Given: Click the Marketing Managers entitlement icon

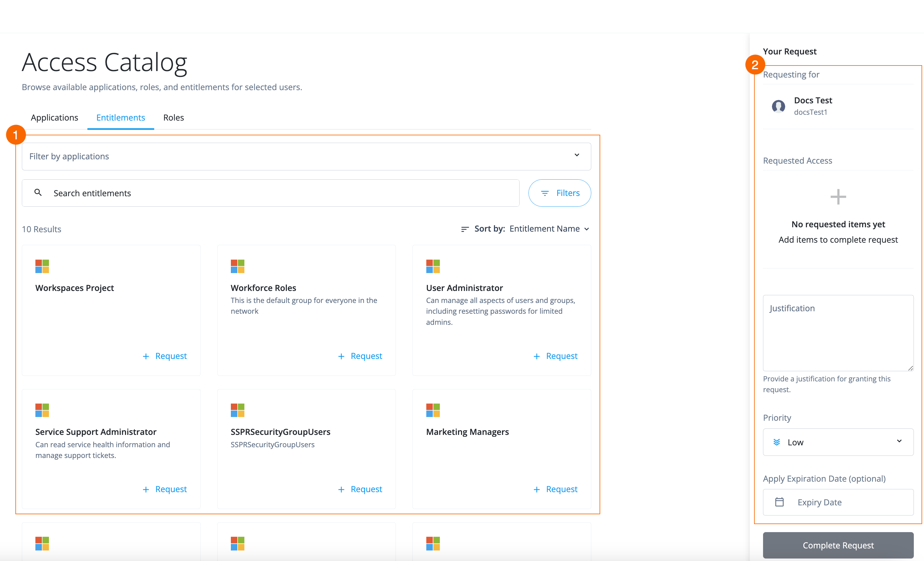Looking at the screenshot, I should tap(433, 410).
